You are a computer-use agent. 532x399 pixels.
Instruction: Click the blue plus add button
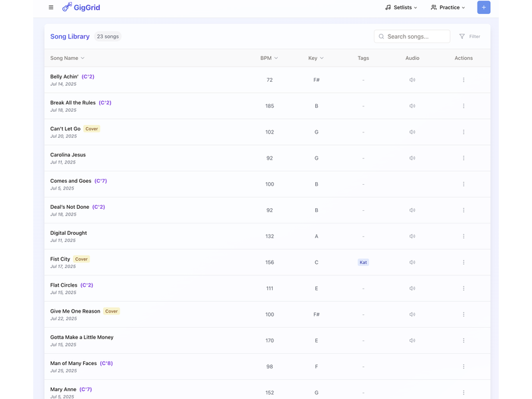[483, 7]
